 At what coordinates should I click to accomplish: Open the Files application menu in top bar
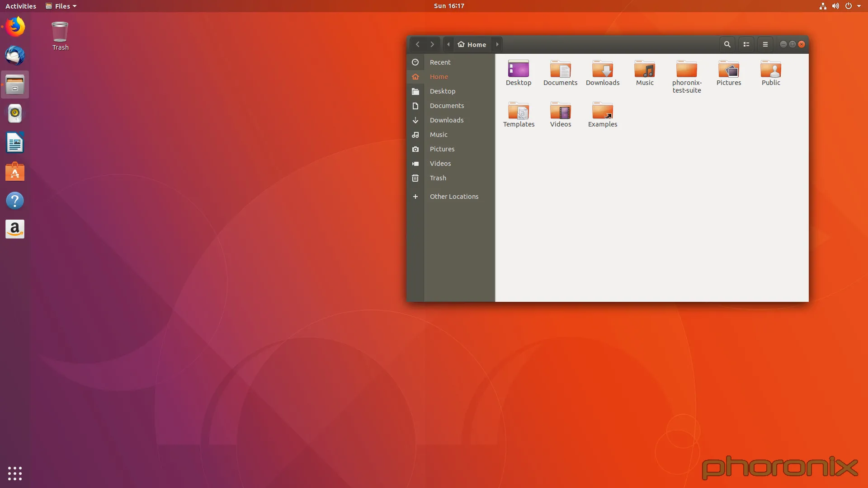[61, 6]
